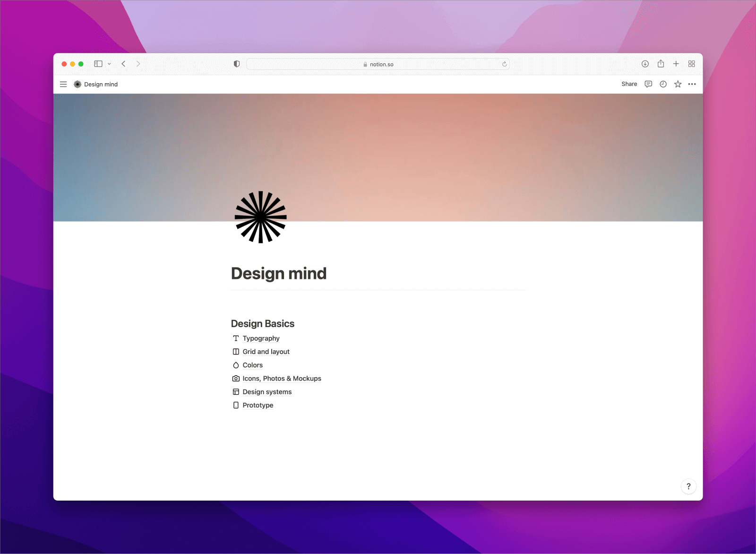
Task: Click the large starburst page icon
Action: (x=261, y=217)
